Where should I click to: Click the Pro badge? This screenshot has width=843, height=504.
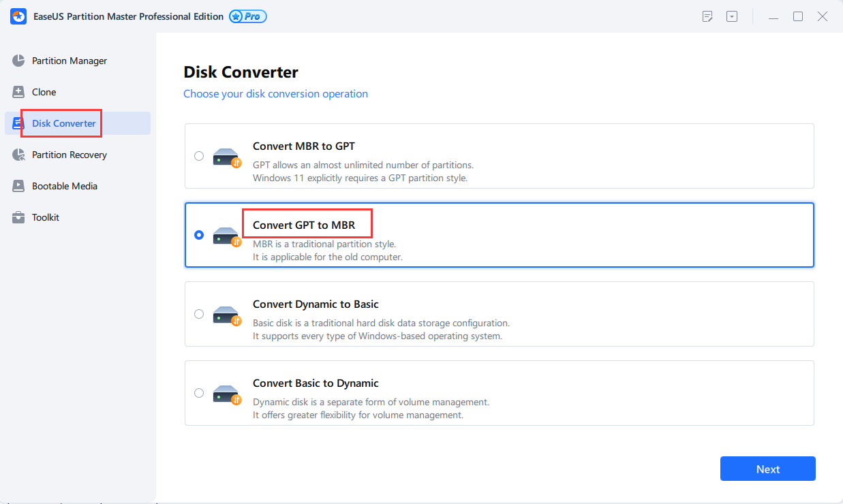point(247,16)
